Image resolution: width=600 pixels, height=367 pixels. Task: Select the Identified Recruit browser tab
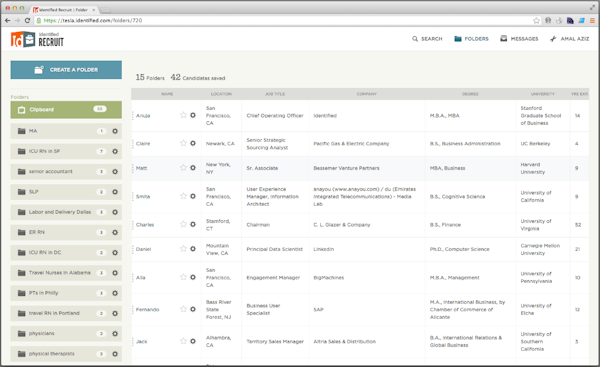pyautogui.click(x=63, y=10)
